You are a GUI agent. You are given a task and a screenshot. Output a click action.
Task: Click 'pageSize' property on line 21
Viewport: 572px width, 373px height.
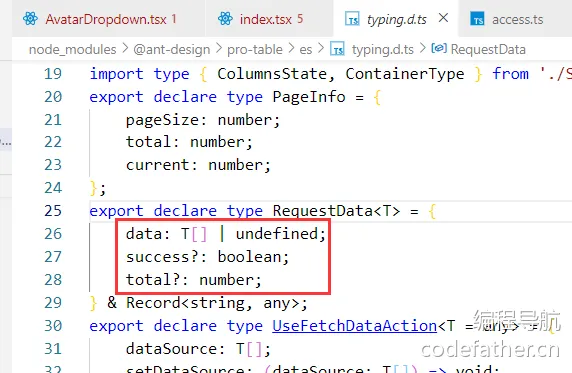(x=162, y=120)
